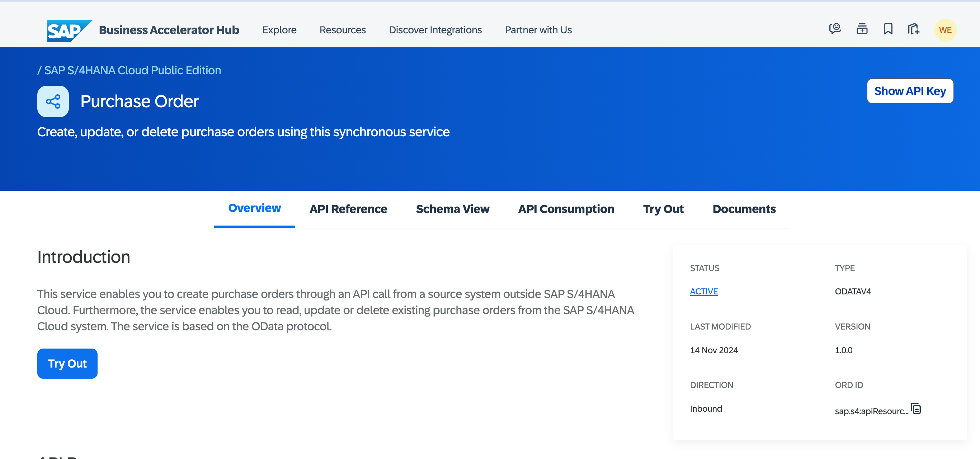
Task: Open the workspaces briefcase icon
Action: click(x=862, y=29)
